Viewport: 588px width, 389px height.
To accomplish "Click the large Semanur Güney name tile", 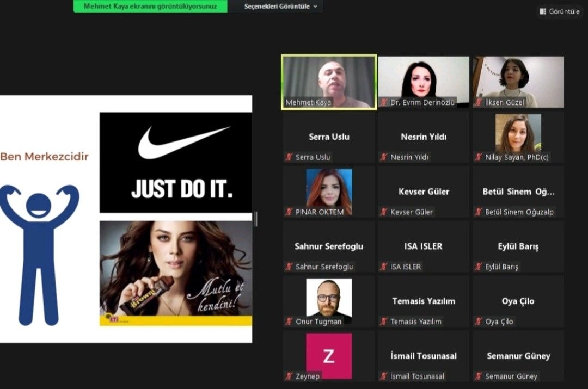I will pyautogui.click(x=518, y=356).
